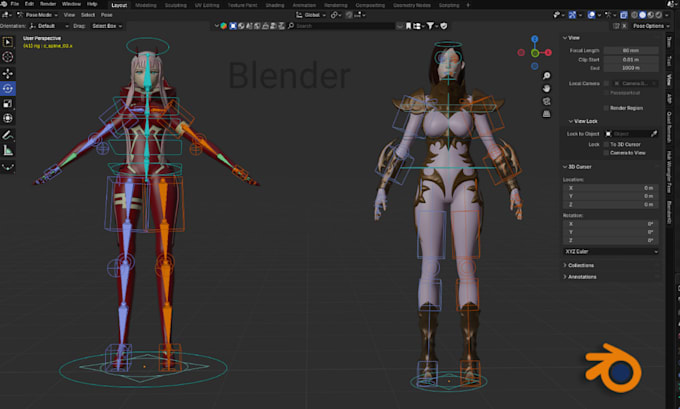Enable the Render Region checkbox
Viewport: 680px width, 409px height.
click(x=606, y=108)
